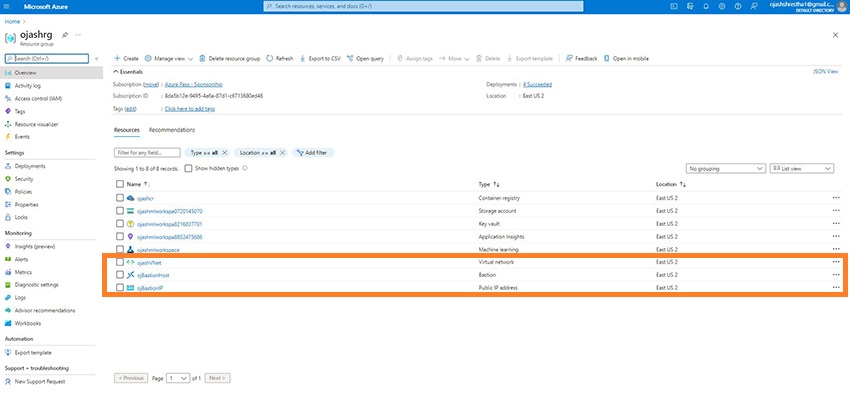This screenshot has width=850, height=402.
Task: Open the List view dropdown
Action: 802,169
